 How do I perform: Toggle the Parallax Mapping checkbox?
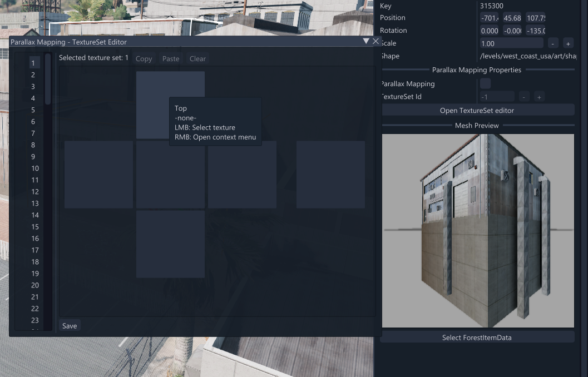[x=485, y=83]
